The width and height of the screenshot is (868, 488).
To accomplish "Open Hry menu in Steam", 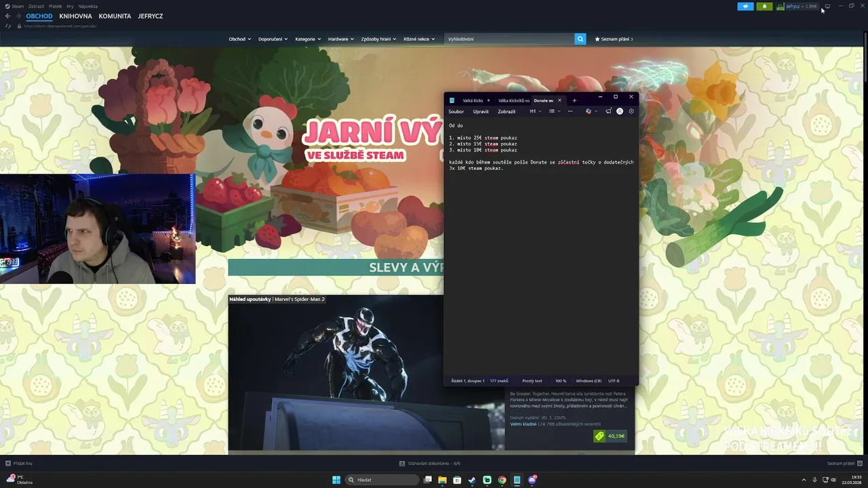I will (x=70, y=6).
